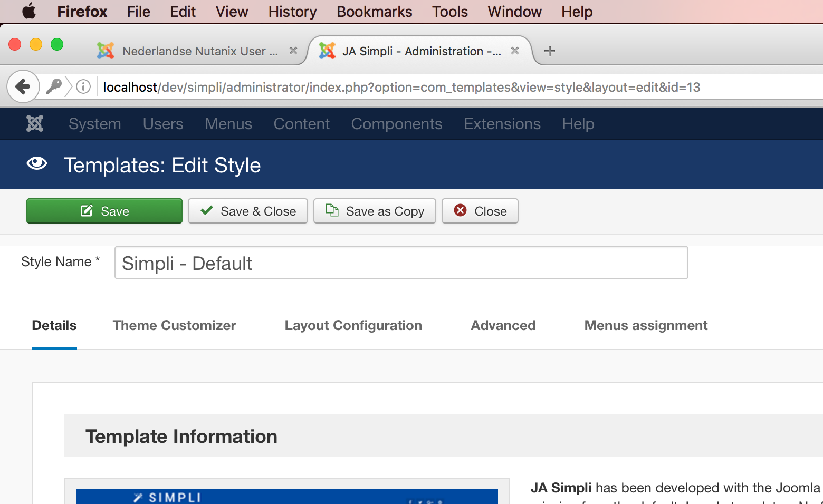This screenshot has height=504, width=823.
Task: Open the Firefox History menu
Action: [x=292, y=12]
